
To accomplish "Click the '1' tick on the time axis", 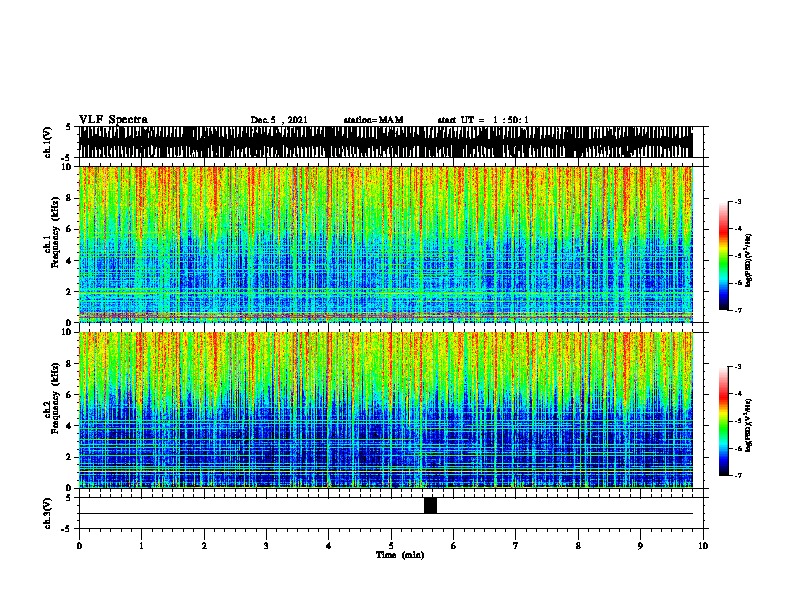I will click(x=141, y=546).
